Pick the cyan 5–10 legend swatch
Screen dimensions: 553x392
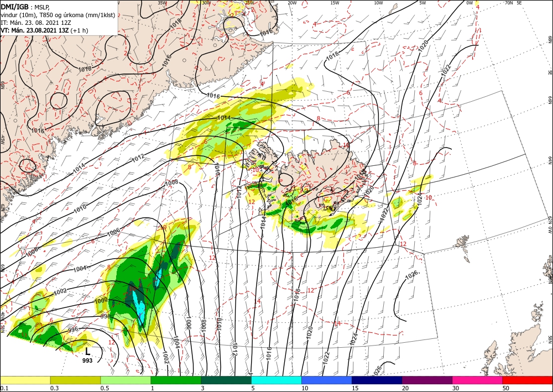(276, 380)
